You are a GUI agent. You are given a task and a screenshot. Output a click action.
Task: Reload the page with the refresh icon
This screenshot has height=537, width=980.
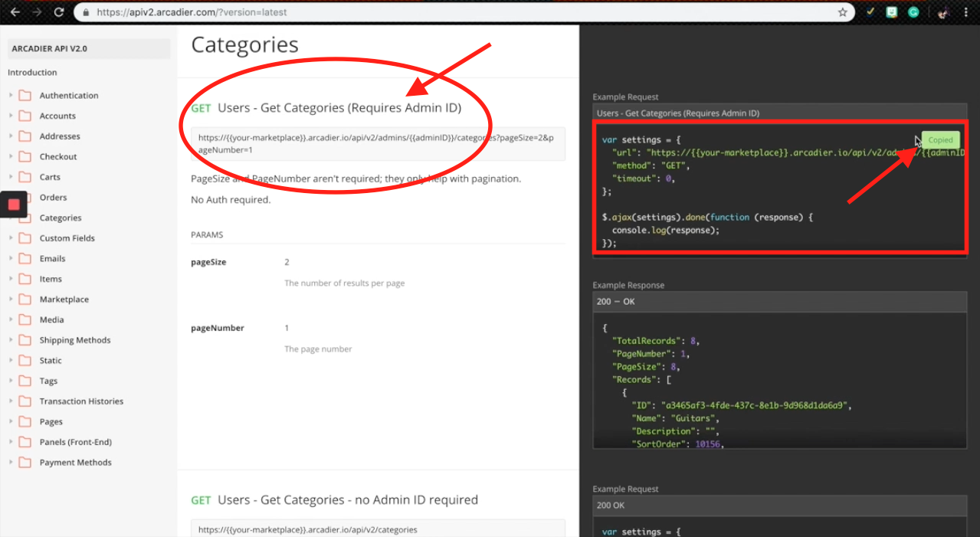(x=59, y=12)
